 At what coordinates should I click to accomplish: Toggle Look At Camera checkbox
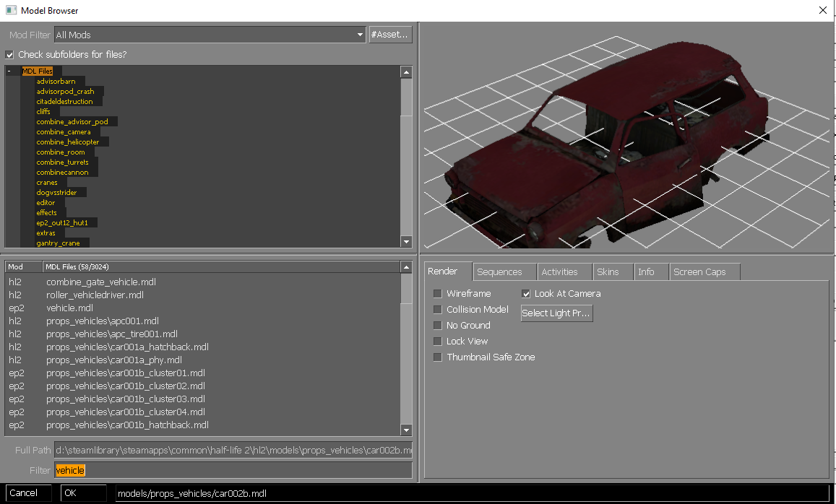coord(526,294)
